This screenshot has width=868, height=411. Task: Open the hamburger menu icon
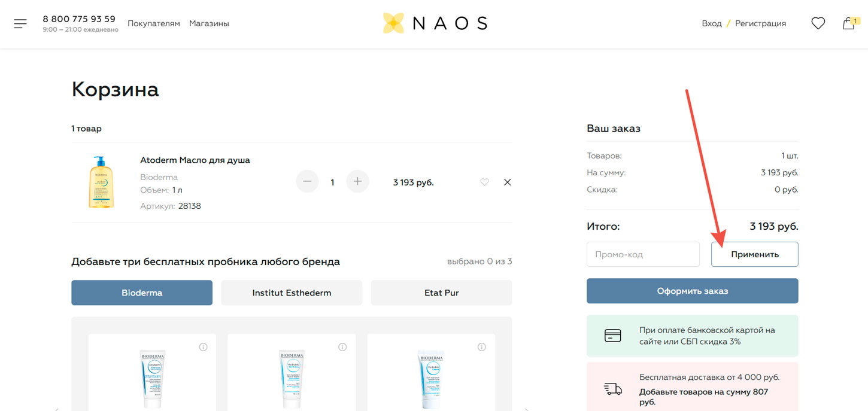[x=20, y=24]
